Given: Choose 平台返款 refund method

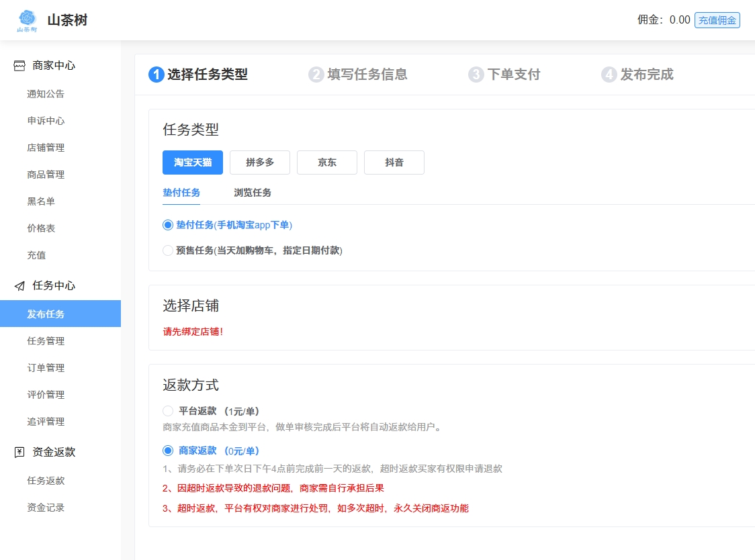Looking at the screenshot, I should click(x=168, y=411).
